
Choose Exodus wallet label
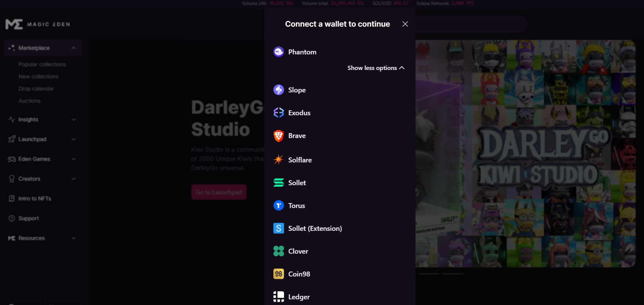(299, 113)
